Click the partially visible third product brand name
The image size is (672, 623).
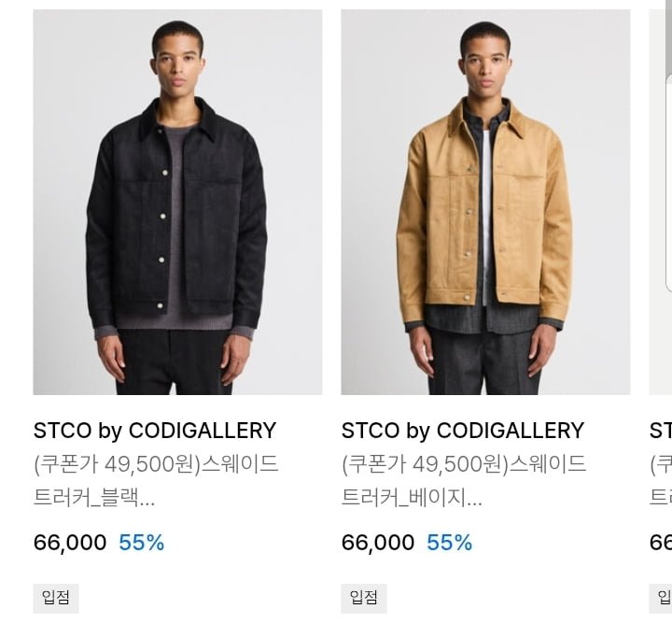point(661,431)
